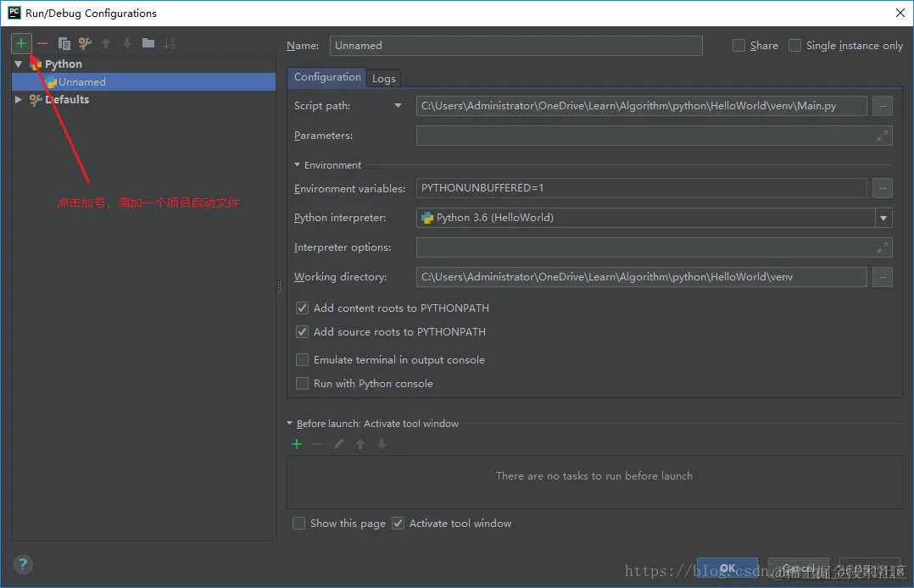Click the Copy Configuration icon
Screen dimensions: 914x588
(x=64, y=43)
